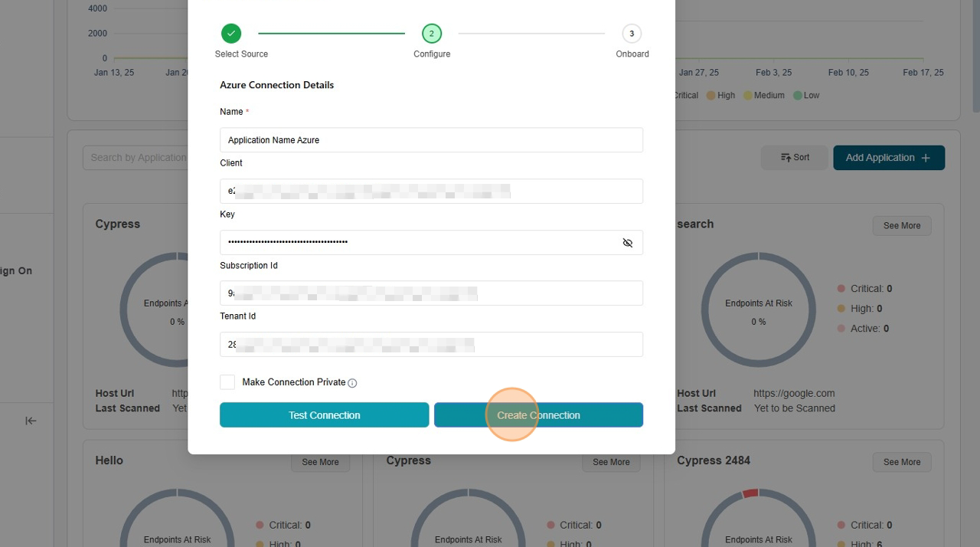Screen dimensions: 980x547
Task: Click the green checkmark Select Source step
Action: (231, 34)
